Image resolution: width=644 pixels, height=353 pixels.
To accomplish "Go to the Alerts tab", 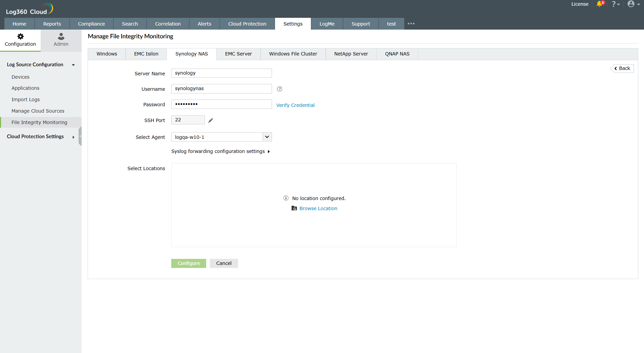I will click(204, 24).
